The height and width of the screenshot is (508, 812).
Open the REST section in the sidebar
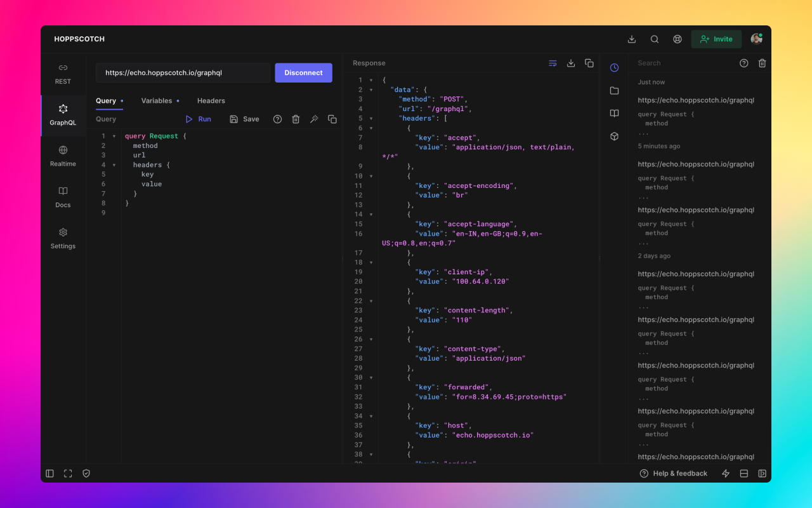click(x=63, y=74)
